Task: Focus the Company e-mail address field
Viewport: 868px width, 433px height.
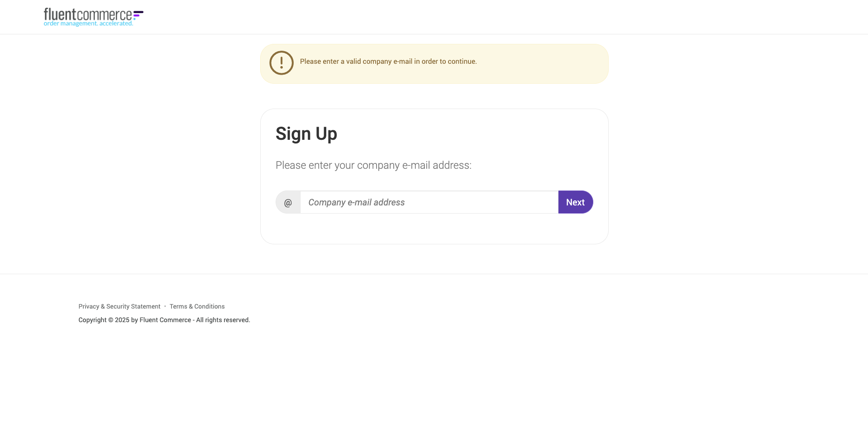Action: click(429, 202)
